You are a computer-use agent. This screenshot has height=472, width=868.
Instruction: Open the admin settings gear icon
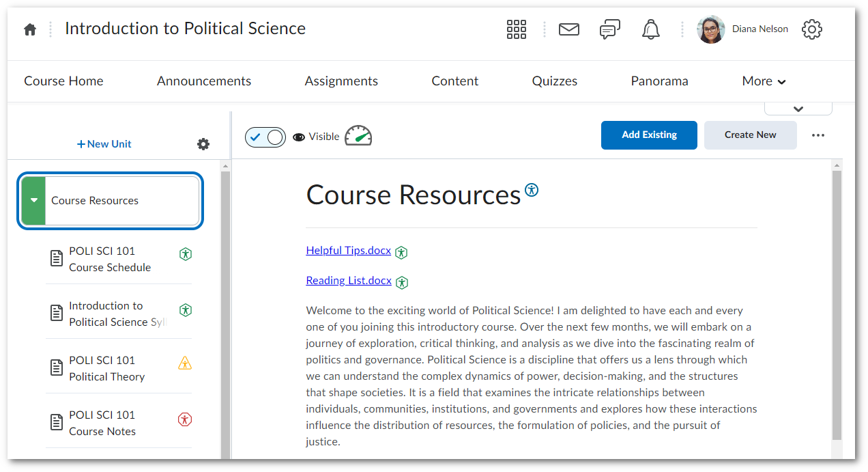(811, 29)
